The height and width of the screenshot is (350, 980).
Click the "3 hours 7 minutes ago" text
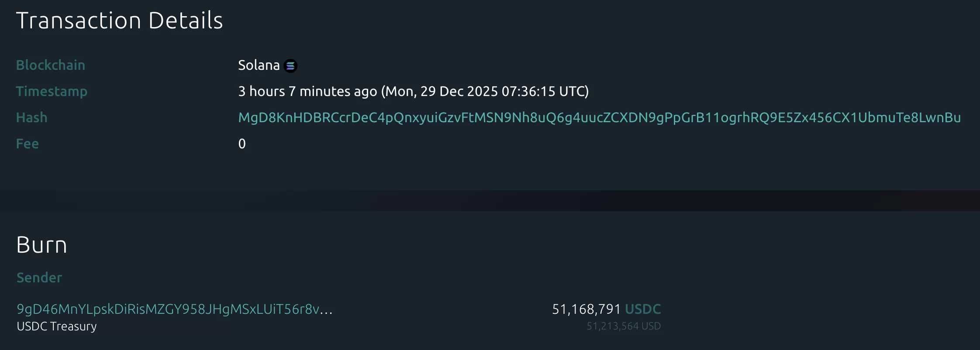click(x=307, y=91)
